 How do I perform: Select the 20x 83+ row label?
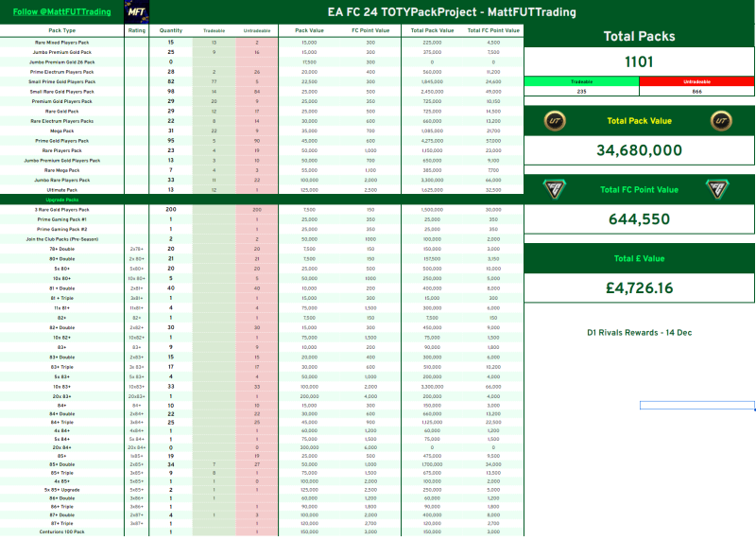coord(62,396)
